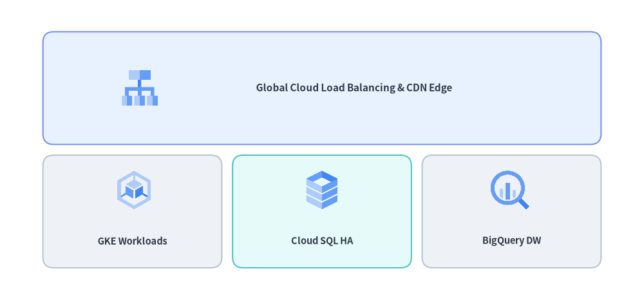Click the Cloud SQL stacked database icon
The width and height of the screenshot is (644, 300).
click(x=322, y=190)
